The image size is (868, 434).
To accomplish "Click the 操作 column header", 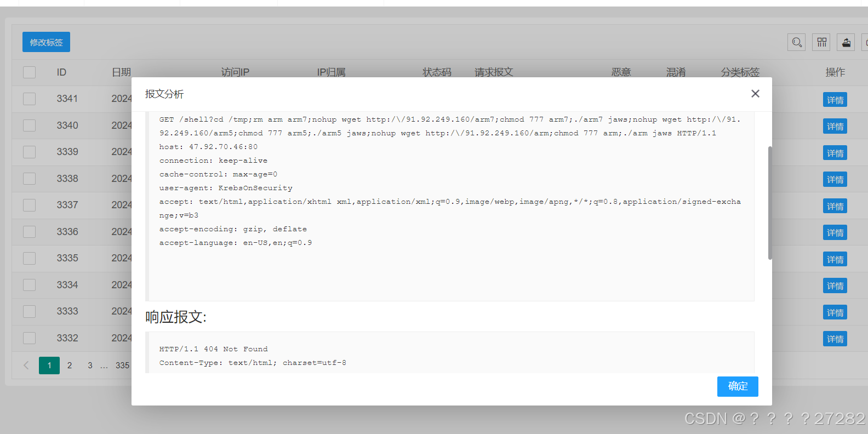I will pos(835,72).
